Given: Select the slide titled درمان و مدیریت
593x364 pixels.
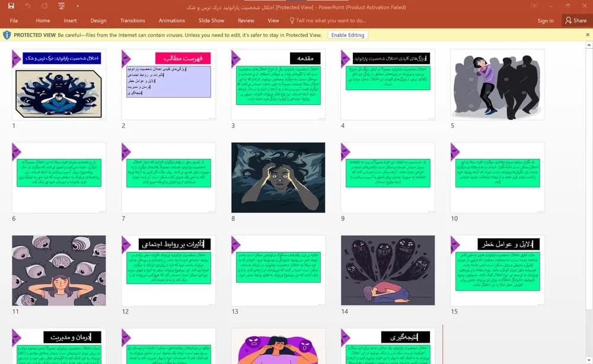Looking at the screenshot, I should click(x=59, y=346).
